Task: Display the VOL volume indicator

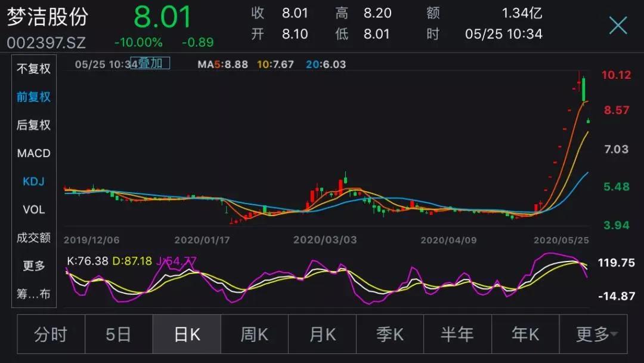Action: tap(33, 210)
